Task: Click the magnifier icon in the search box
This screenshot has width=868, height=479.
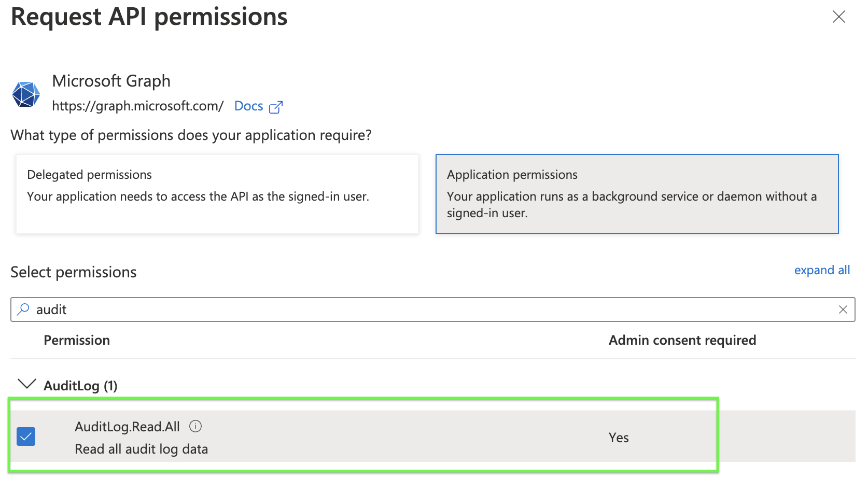Action: coord(23,309)
